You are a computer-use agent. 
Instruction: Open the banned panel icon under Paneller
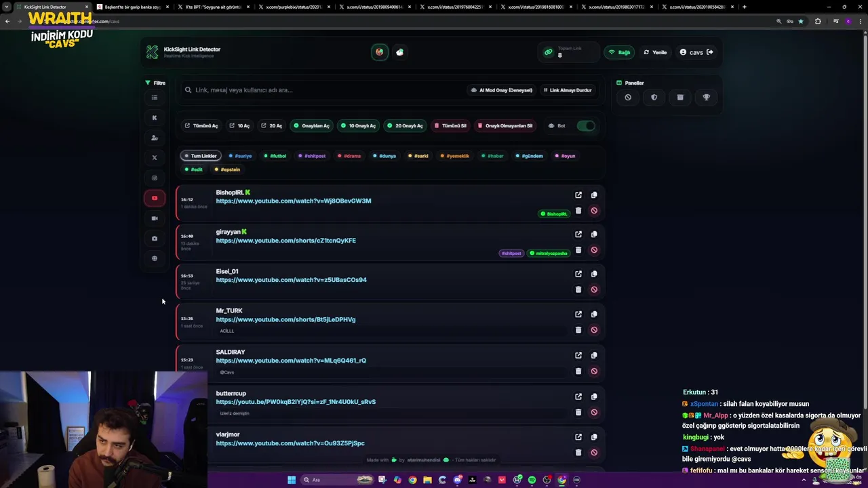[x=628, y=98]
